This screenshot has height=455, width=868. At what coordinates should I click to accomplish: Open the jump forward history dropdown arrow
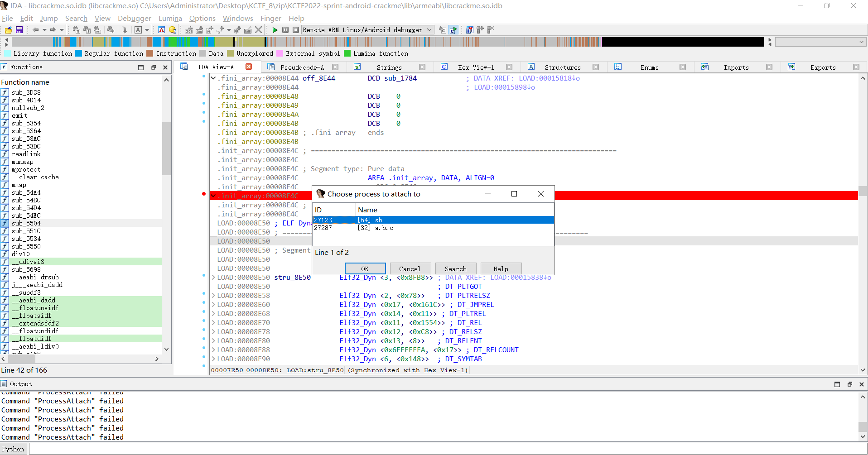click(62, 30)
